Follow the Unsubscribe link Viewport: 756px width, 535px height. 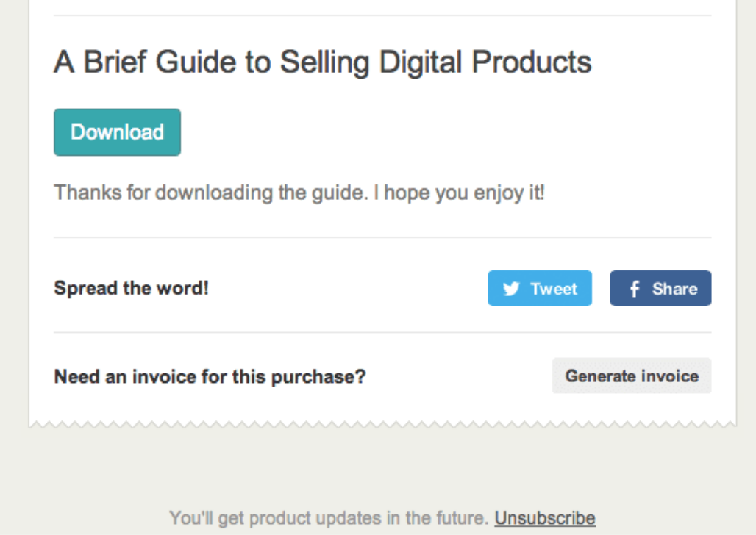[x=544, y=517]
